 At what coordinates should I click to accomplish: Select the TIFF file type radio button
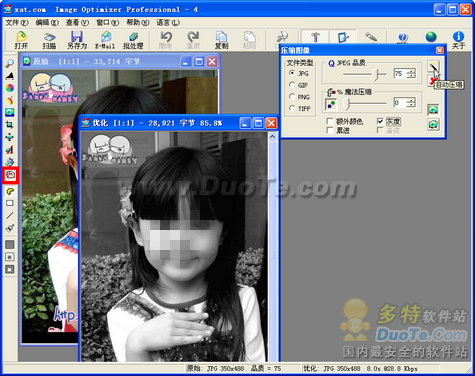[292, 108]
